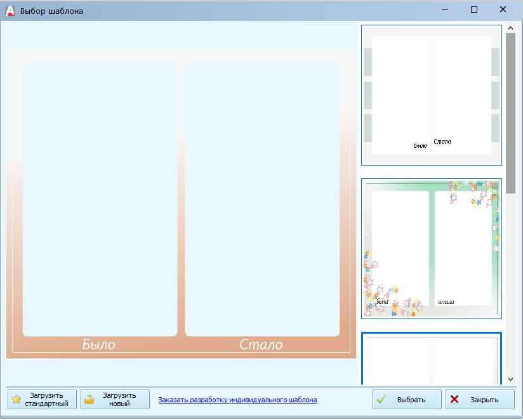Click the left photo placeholder in the preview

click(x=100, y=199)
